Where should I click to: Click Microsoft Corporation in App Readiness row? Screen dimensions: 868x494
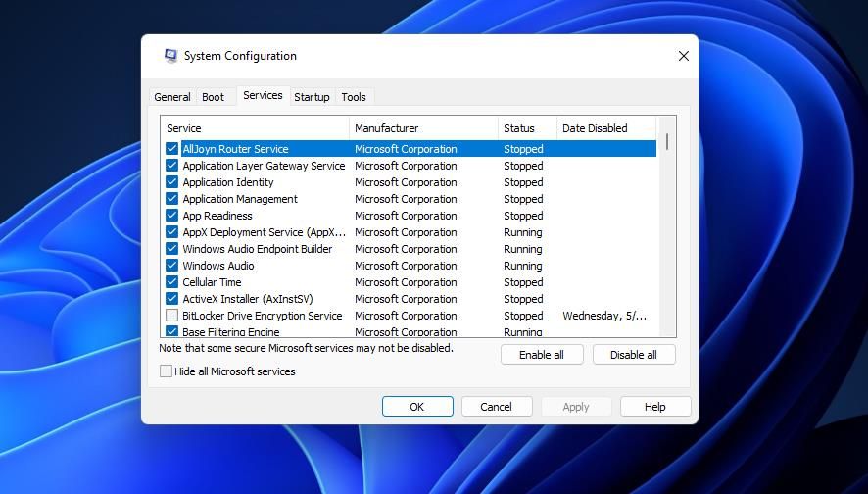[x=406, y=216]
